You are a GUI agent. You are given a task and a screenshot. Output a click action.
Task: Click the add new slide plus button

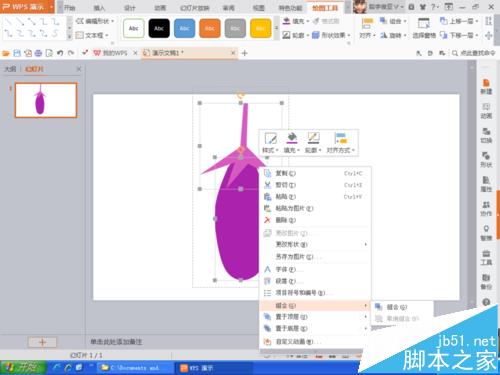pyautogui.click(x=42, y=342)
